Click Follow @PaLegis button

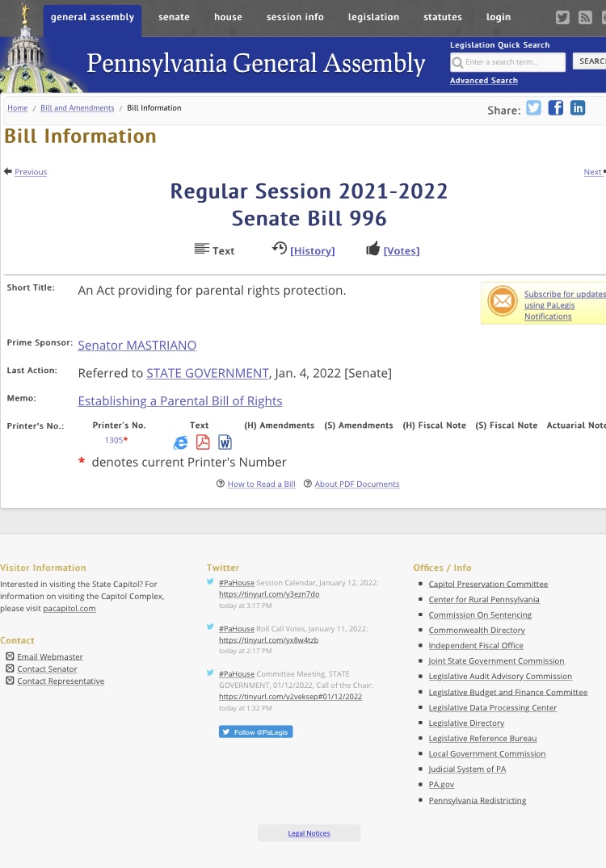coord(256,732)
